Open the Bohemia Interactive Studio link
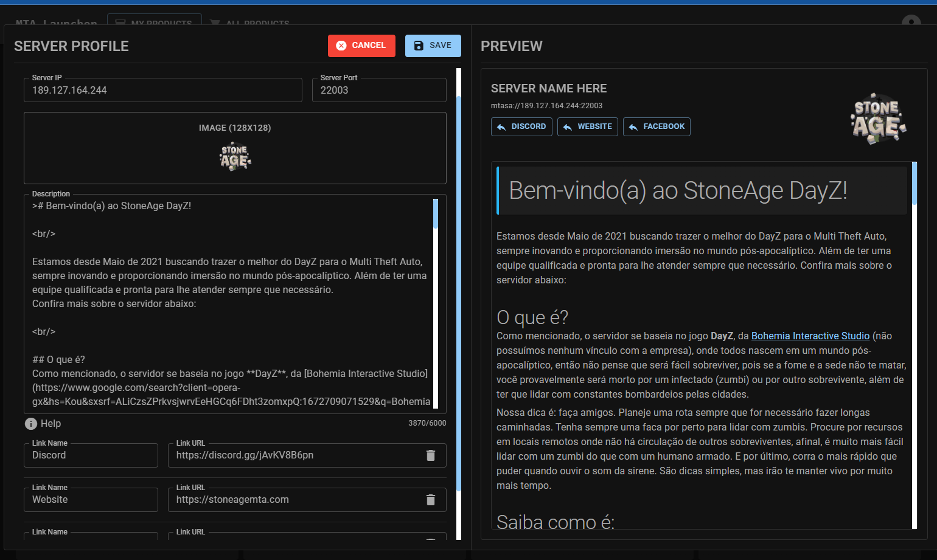Image resolution: width=937 pixels, height=560 pixels. click(x=810, y=335)
